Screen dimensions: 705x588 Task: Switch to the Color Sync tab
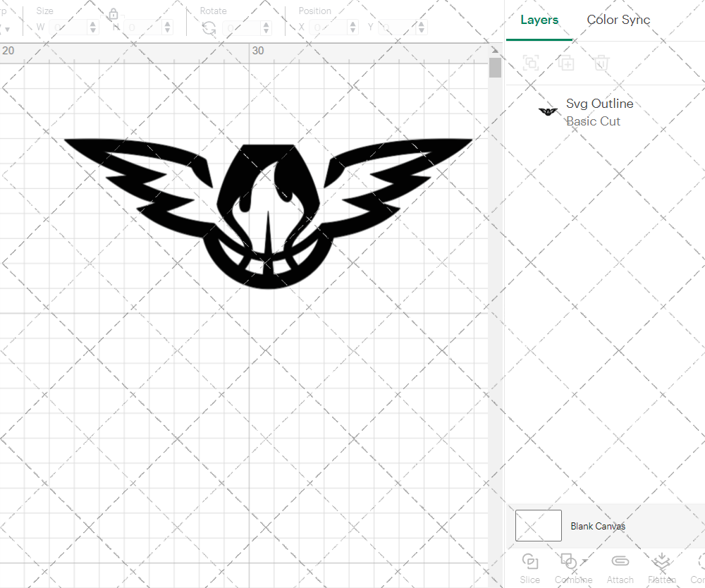point(618,20)
